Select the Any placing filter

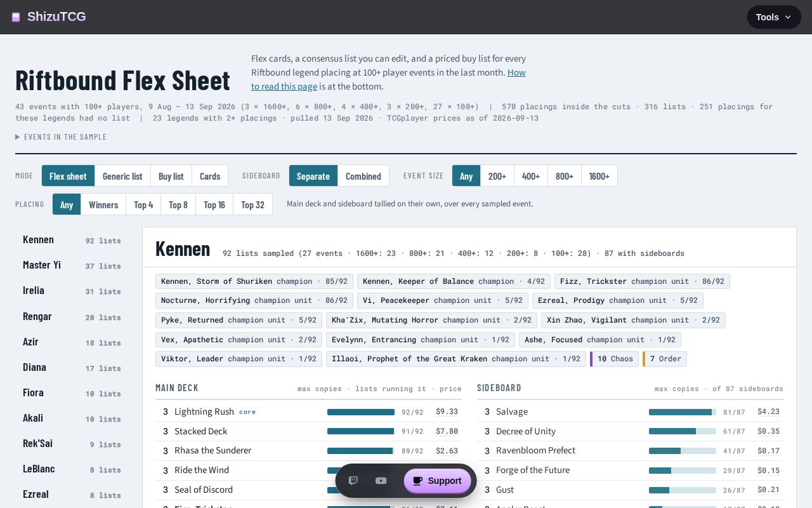pos(67,204)
